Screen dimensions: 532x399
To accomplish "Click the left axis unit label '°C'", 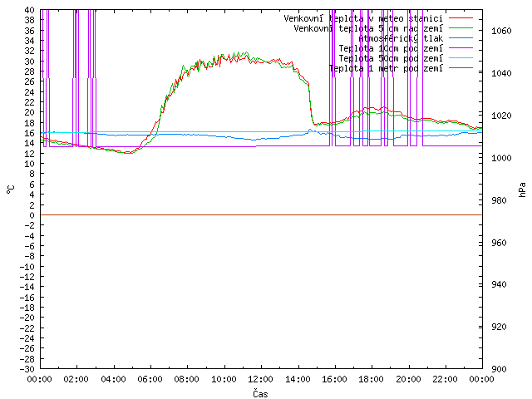I will pyautogui.click(x=11, y=190).
